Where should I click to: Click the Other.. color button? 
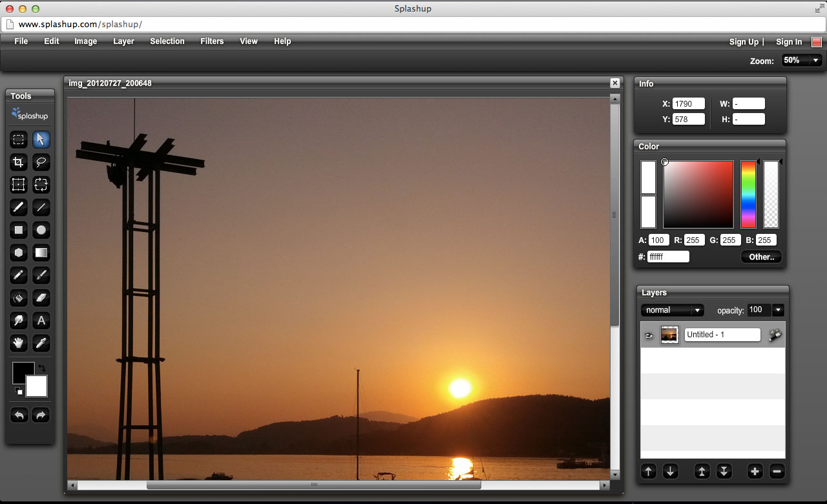(761, 257)
